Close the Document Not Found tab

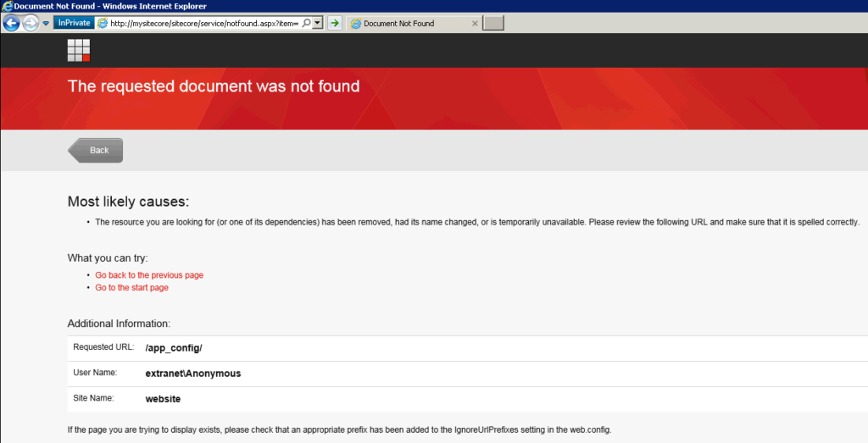[475, 23]
